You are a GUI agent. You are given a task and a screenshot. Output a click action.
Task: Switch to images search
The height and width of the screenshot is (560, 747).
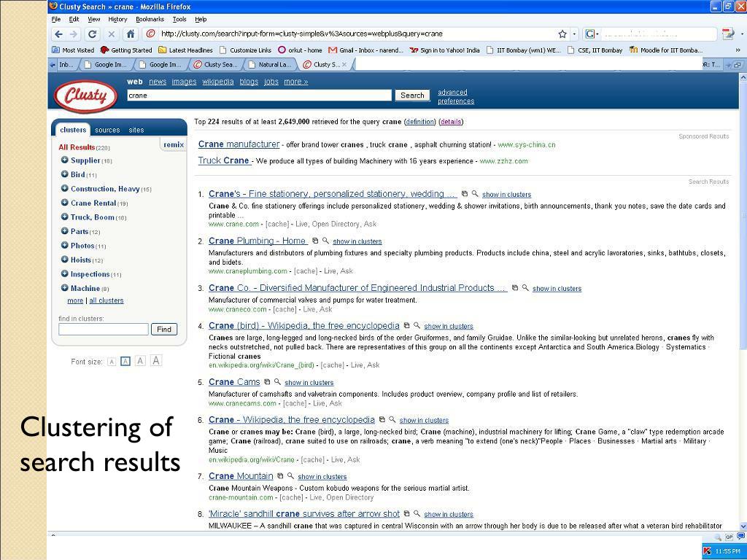click(x=184, y=82)
